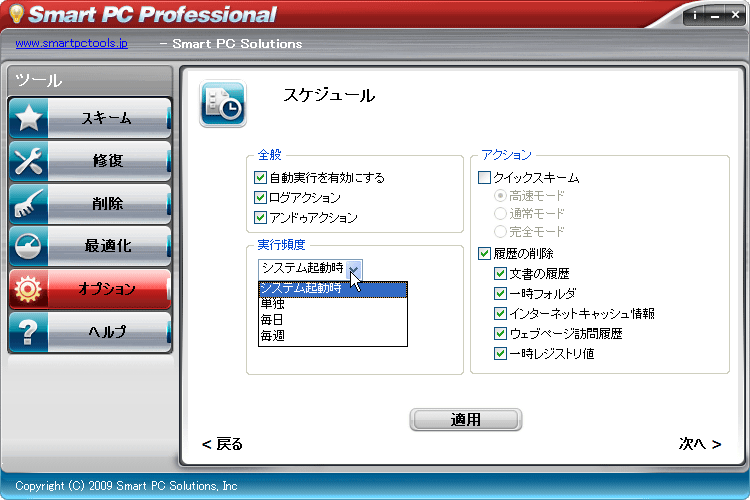This screenshot has width=750, height=500.
Task: Toggle 自動実行を有効にする checkbox
Action: pos(260,178)
